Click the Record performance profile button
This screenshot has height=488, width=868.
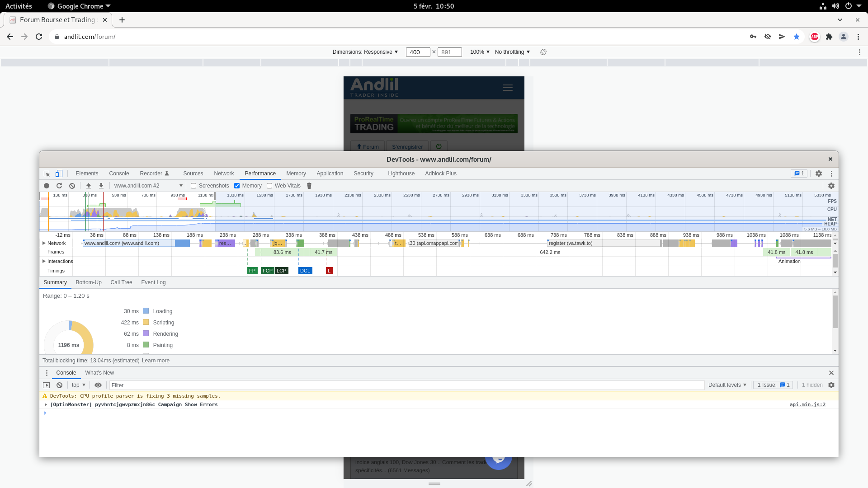coord(47,186)
